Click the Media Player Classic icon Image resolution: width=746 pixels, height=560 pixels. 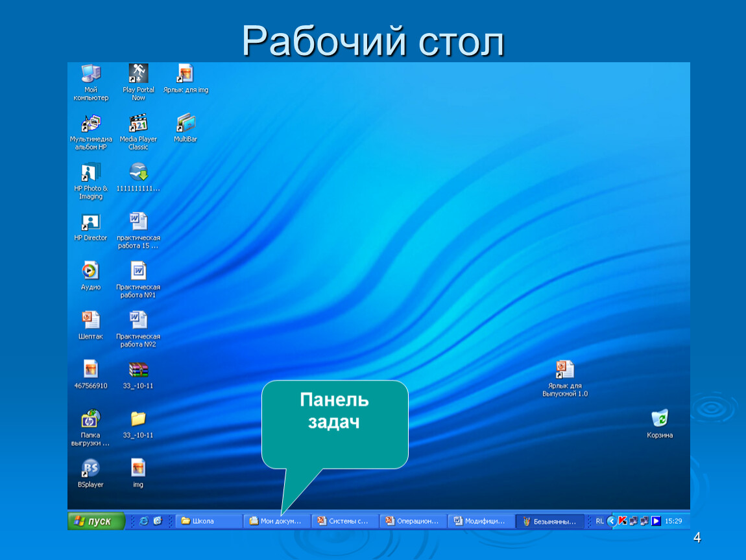(x=138, y=123)
